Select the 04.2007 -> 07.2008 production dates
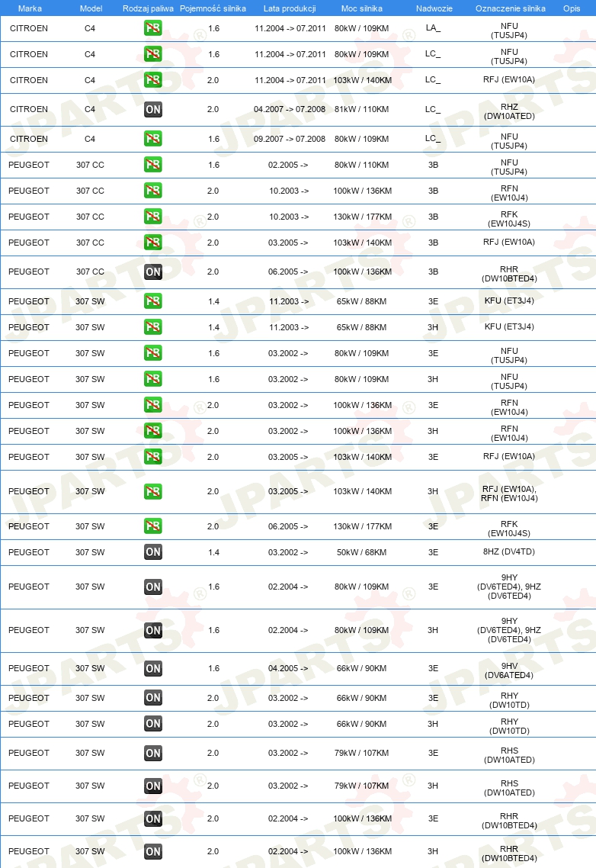The image size is (596, 868). [290, 110]
